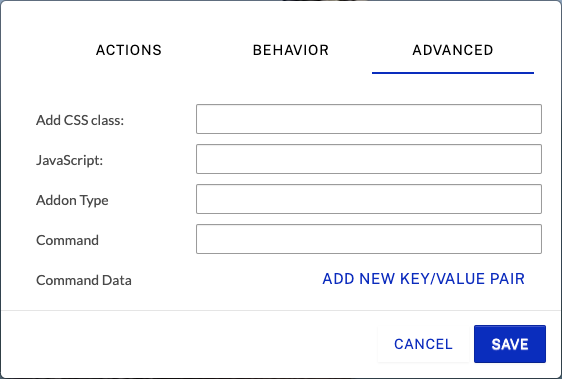The width and height of the screenshot is (562, 379).
Task: Select the ADVANCED tab
Action: 453,50
